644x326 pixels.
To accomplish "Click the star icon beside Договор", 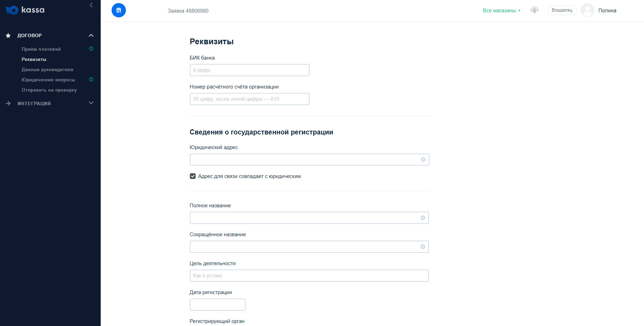I will (8, 35).
